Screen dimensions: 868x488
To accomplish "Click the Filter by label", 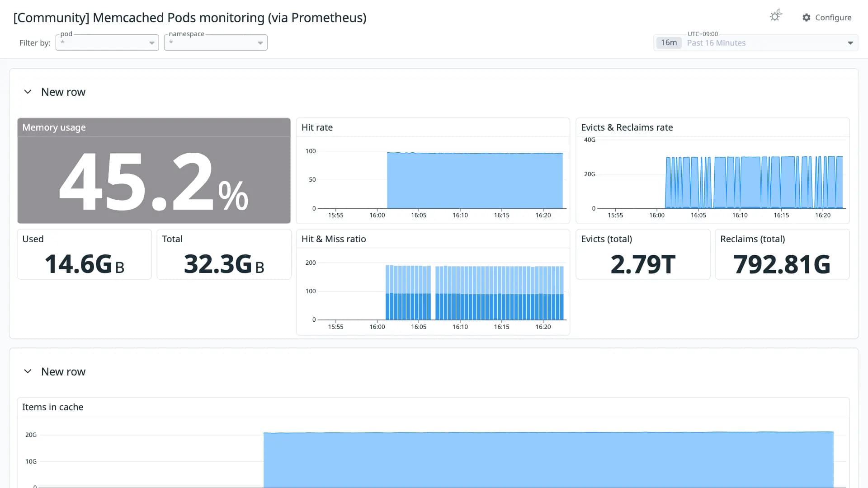I will (x=35, y=43).
